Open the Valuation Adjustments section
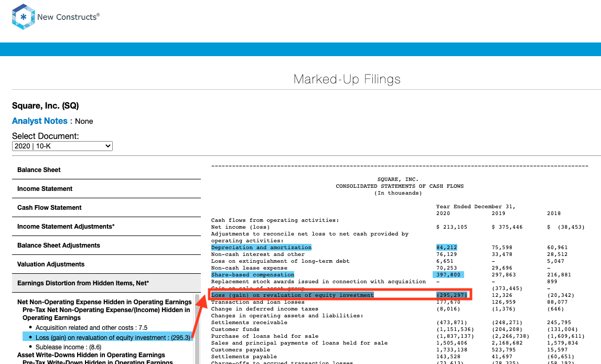601x364 pixels. (106, 264)
